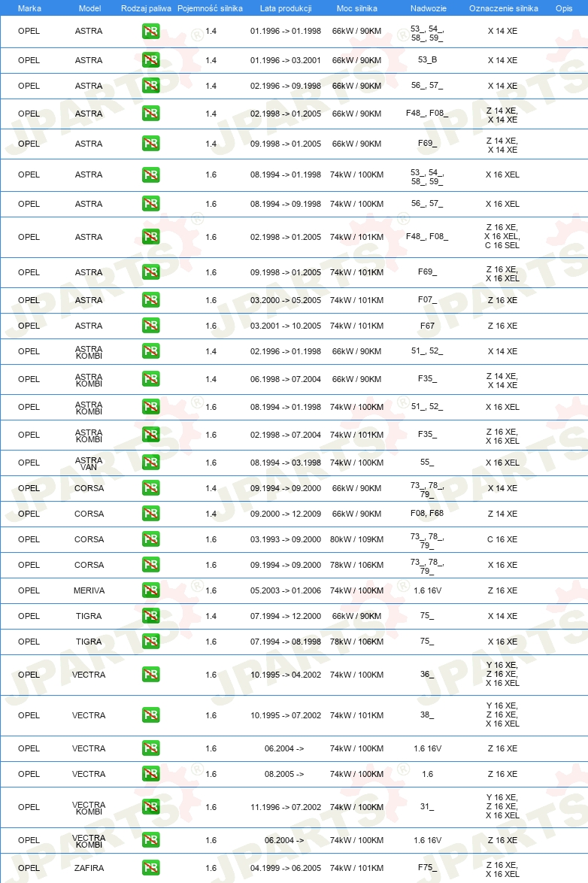Click the fuel icon in the ASTRA KOMBI 02.1996 -> 01.1998 row
Viewport: 588px width, 883px height.
tap(150, 350)
